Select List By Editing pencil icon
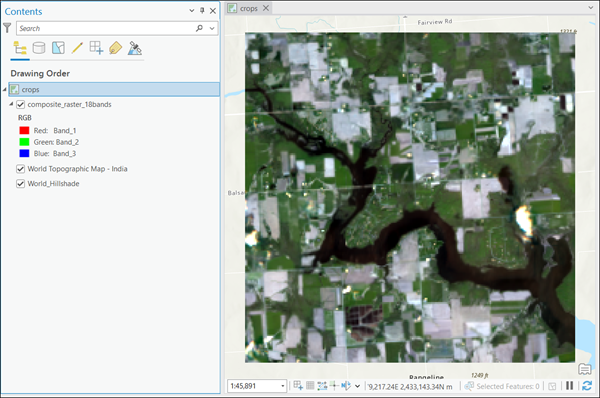 point(77,48)
